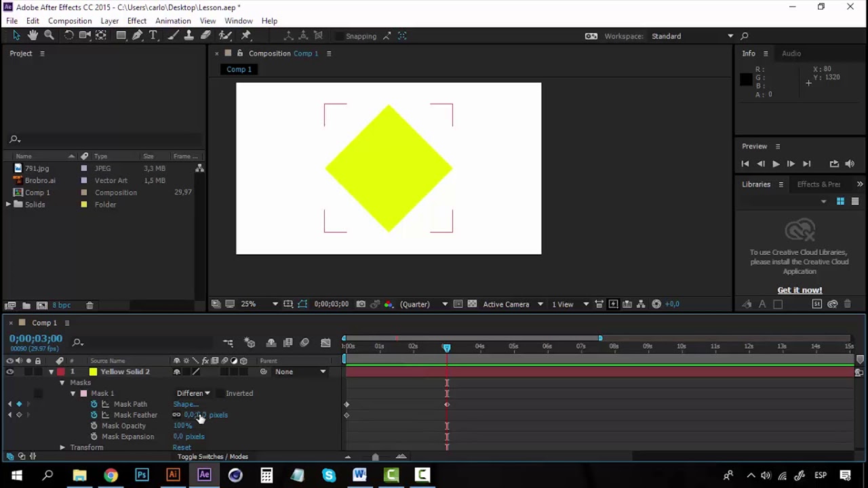The height and width of the screenshot is (488, 868).
Task: Expand the Transform property group
Action: tap(62, 447)
